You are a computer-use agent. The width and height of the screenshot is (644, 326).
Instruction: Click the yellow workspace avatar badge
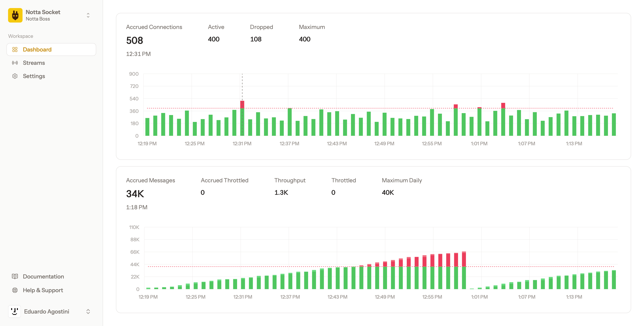[15, 15]
